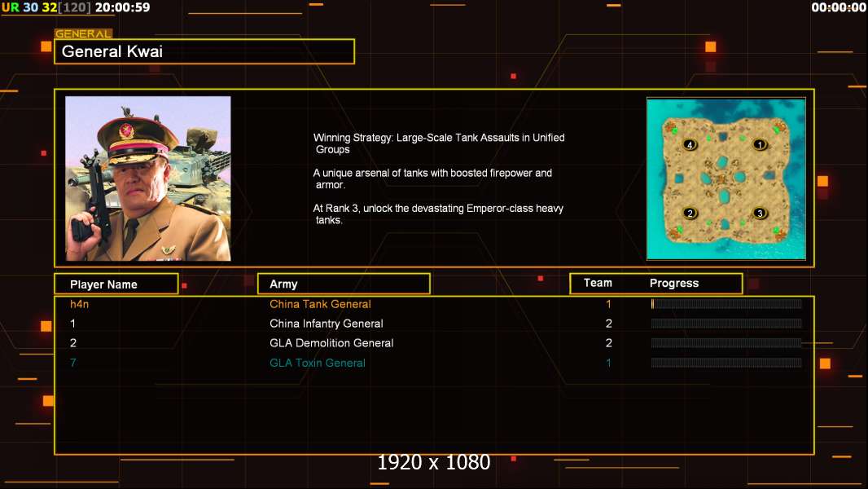Screen dimensions: 868x489
Task: Select player name 1 row
Action: pos(72,324)
